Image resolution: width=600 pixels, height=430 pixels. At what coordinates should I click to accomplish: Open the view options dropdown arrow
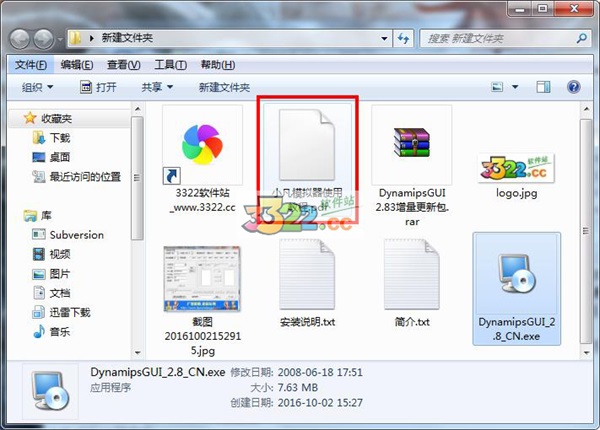coord(515,87)
